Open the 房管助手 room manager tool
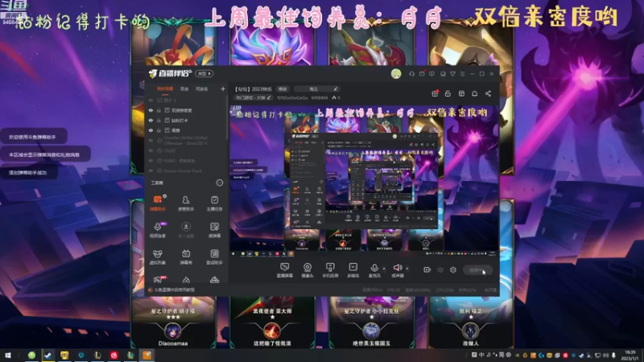This screenshot has height=362, width=644. point(186,204)
